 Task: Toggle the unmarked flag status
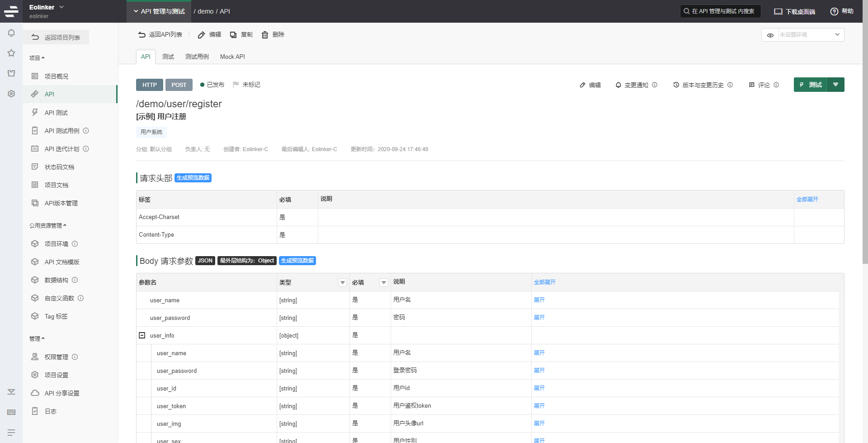click(246, 85)
